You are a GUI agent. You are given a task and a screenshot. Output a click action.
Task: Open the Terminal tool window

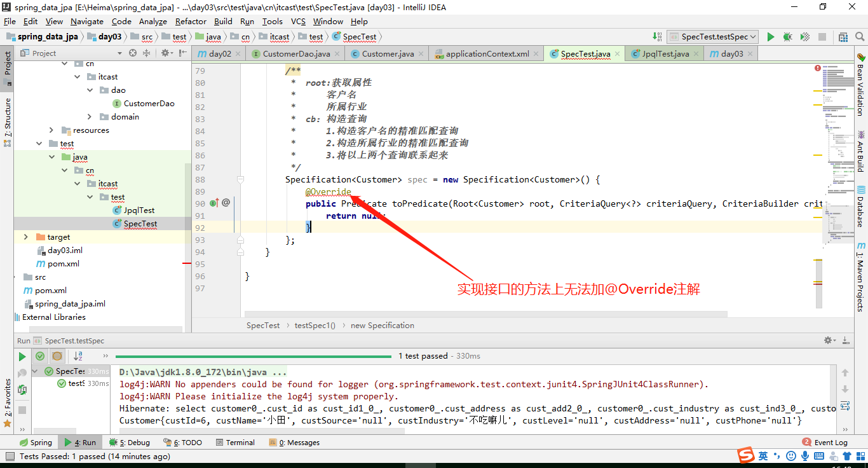[x=235, y=443]
